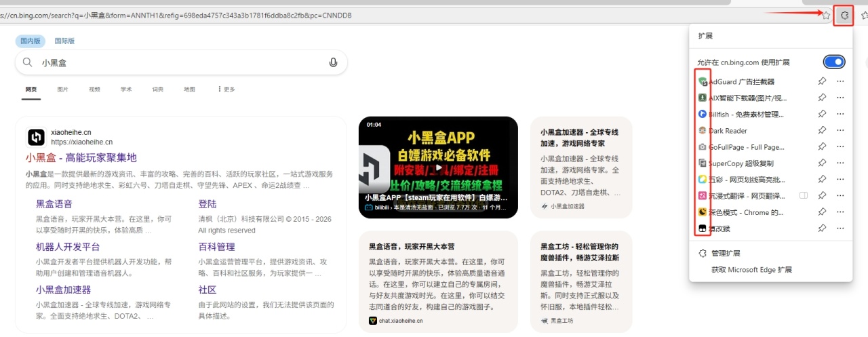Viewport: 868px width, 337px height.
Task: Open the 黑盒语音，玩家开黑大本营 card
Action: [x=438, y=282]
